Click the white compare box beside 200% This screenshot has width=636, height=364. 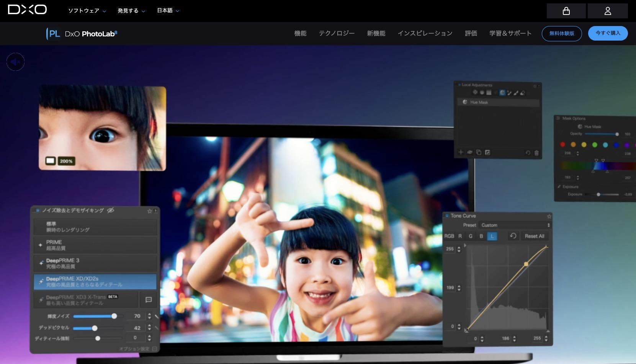51,161
